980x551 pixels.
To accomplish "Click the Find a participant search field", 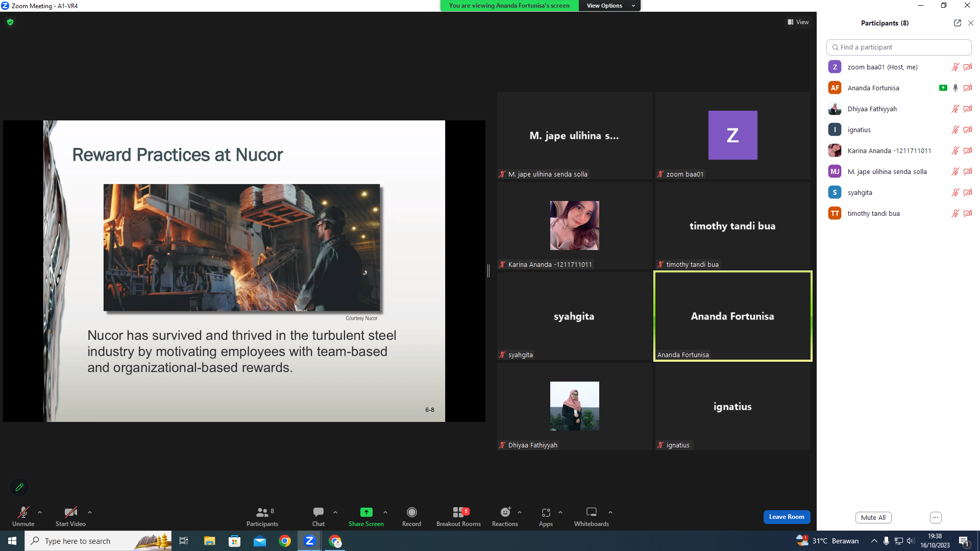I will pyautogui.click(x=899, y=47).
